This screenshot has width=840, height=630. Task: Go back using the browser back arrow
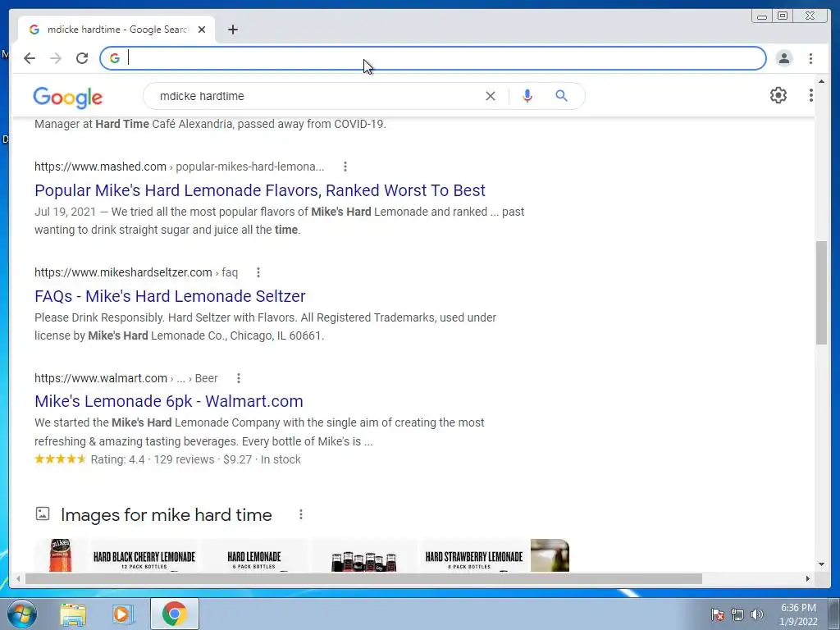point(30,58)
